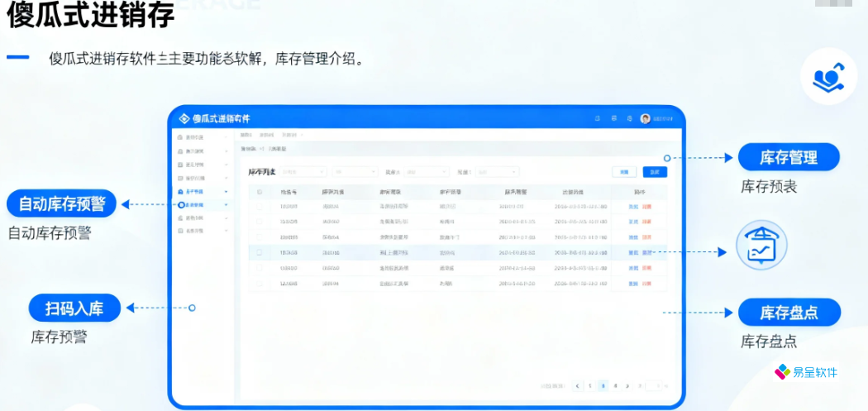868x411 pixels.
Task: Click the fourth sidebar menu item's icon
Action: click(180, 179)
